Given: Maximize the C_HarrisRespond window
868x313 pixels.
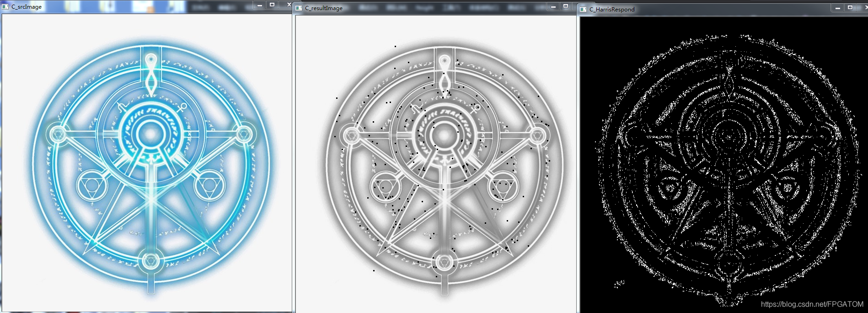Looking at the screenshot, I should [850, 8].
